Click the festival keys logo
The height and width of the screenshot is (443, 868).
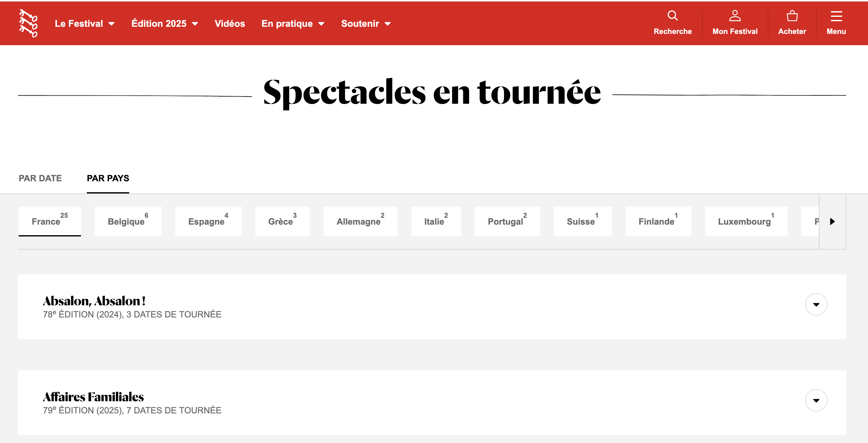tap(28, 23)
